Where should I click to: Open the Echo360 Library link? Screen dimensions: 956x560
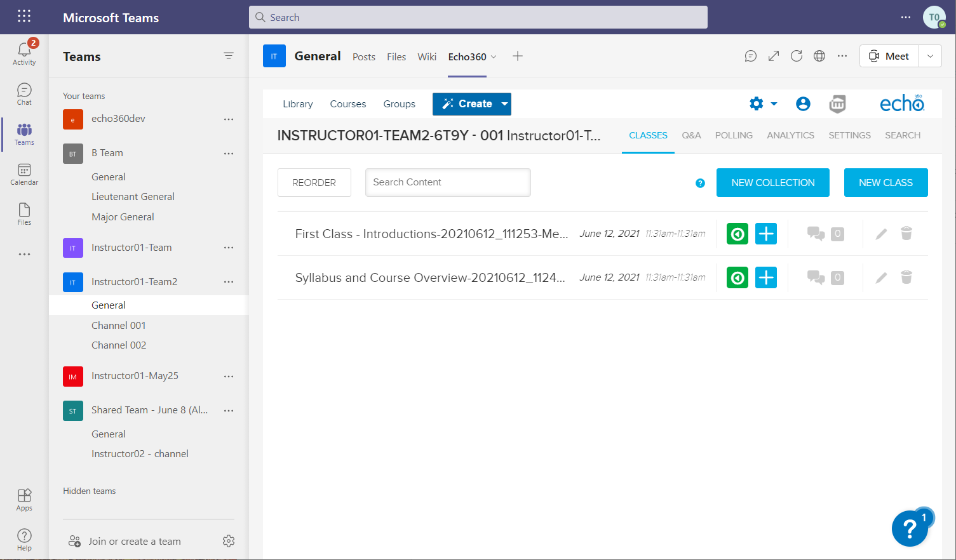tap(298, 104)
